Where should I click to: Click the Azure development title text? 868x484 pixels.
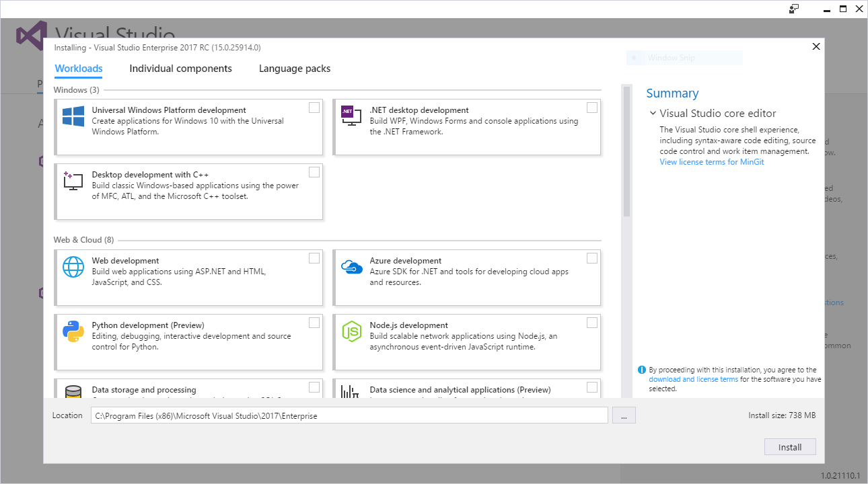click(x=406, y=261)
